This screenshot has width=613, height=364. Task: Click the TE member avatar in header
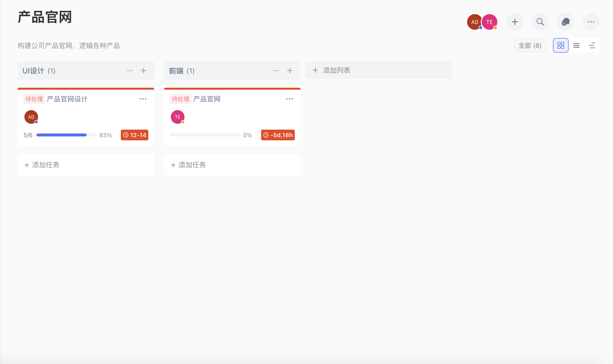[490, 22]
